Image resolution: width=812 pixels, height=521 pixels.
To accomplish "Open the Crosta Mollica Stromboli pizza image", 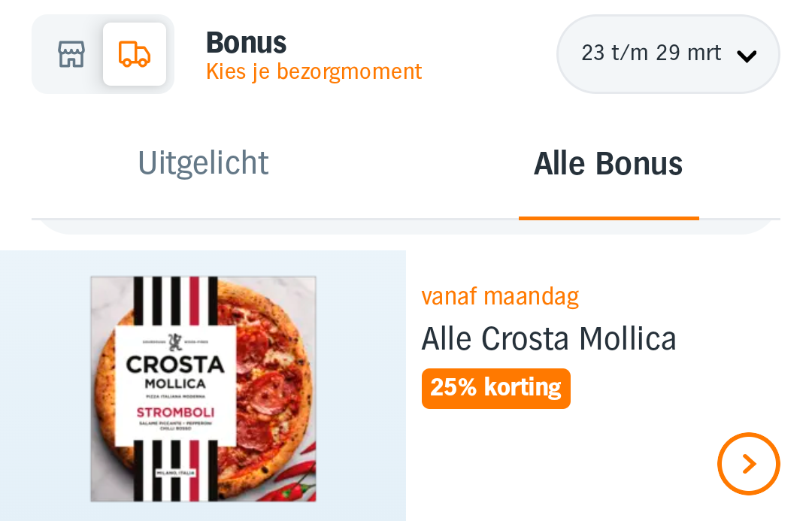I will [203, 388].
